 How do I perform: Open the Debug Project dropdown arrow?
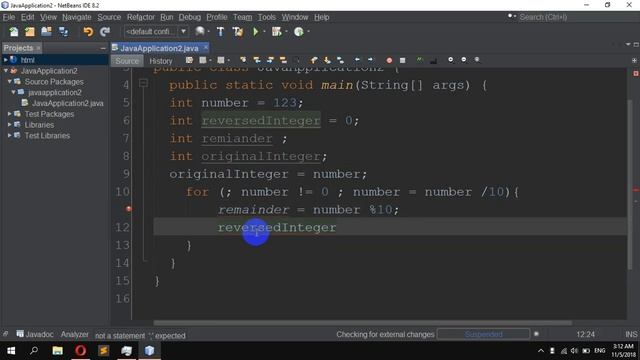tap(286, 31)
